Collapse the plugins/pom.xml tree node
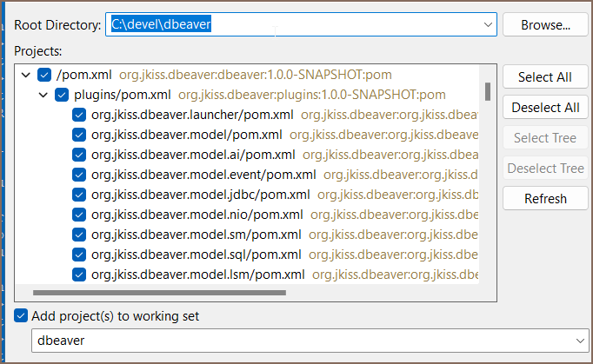The image size is (593, 364). pyautogui.click(x=43, y=95)
